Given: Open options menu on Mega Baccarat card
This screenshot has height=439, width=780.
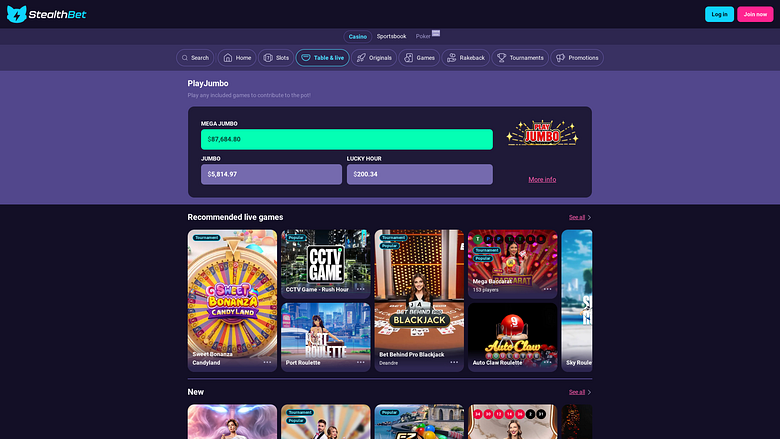Looking at the screenshot, I should 548,289.
